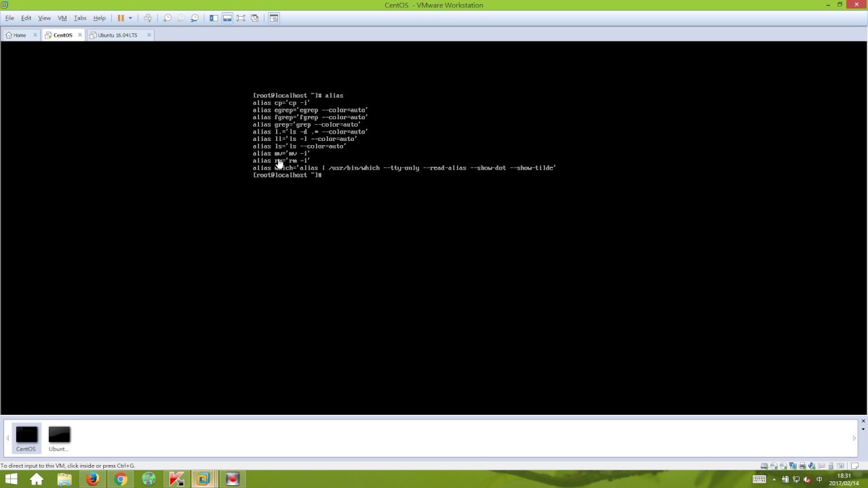Image resolution: width=868 pixels, height=488 pixels.
Task: Open the Edit menu
Action: [x=26, y=18]
